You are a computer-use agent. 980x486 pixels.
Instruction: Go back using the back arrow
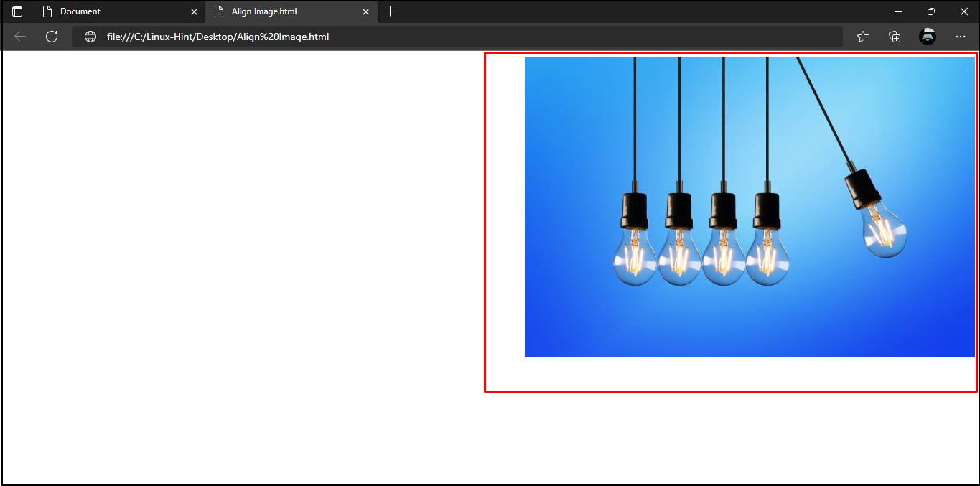tap(20, 37)
